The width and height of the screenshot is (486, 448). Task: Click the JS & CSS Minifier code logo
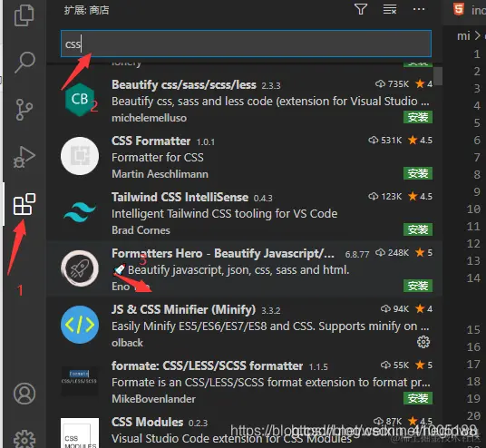coord(80,325)
